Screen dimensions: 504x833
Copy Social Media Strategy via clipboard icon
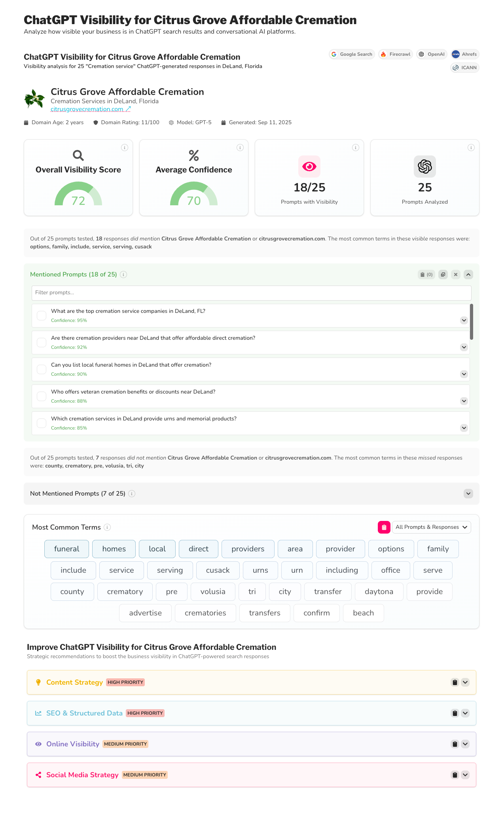[x=455, y=775]
